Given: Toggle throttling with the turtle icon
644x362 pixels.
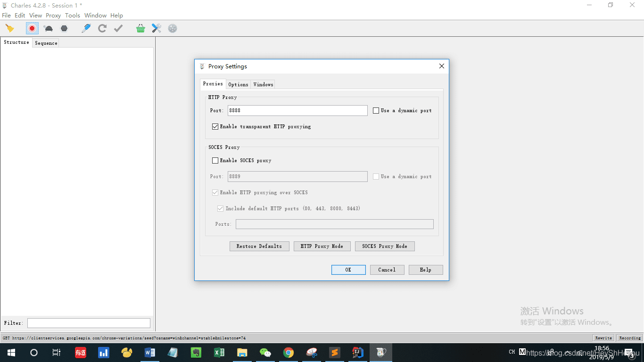Looking at the screenshot, I should pyautogui.click(x=48, y=28).
